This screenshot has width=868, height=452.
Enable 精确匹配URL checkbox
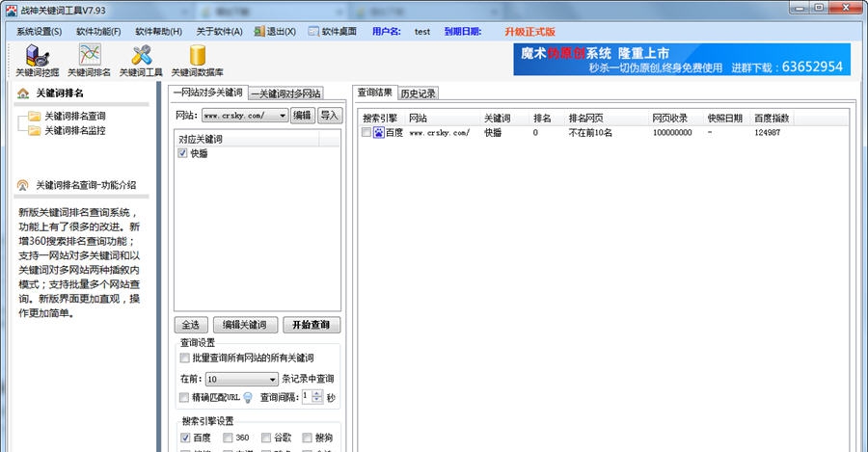click(184, 397)
